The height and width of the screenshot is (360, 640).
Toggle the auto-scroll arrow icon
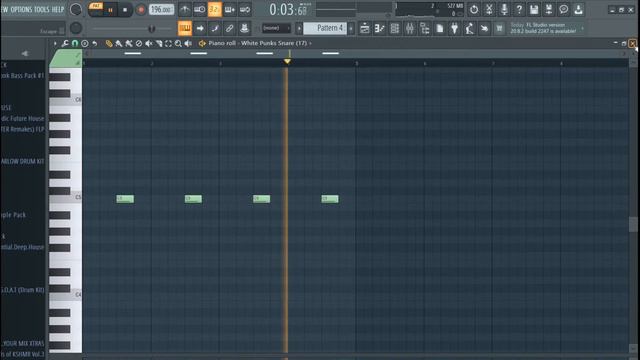(x=200, y=28)
